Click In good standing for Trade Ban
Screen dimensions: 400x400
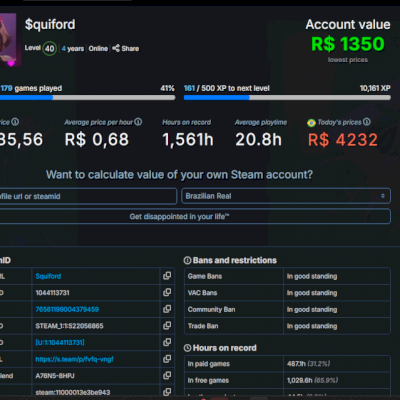coord(312,326)
